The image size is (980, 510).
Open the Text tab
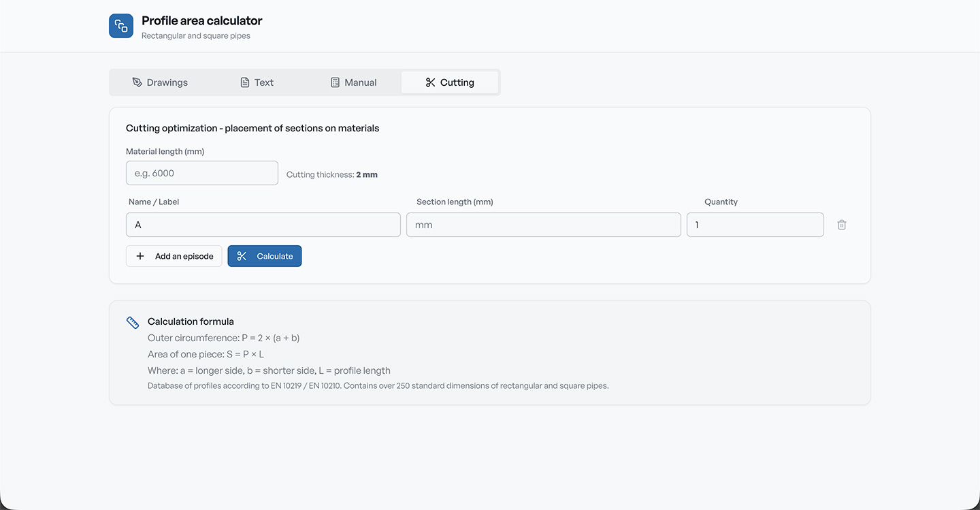click(257, 82)
